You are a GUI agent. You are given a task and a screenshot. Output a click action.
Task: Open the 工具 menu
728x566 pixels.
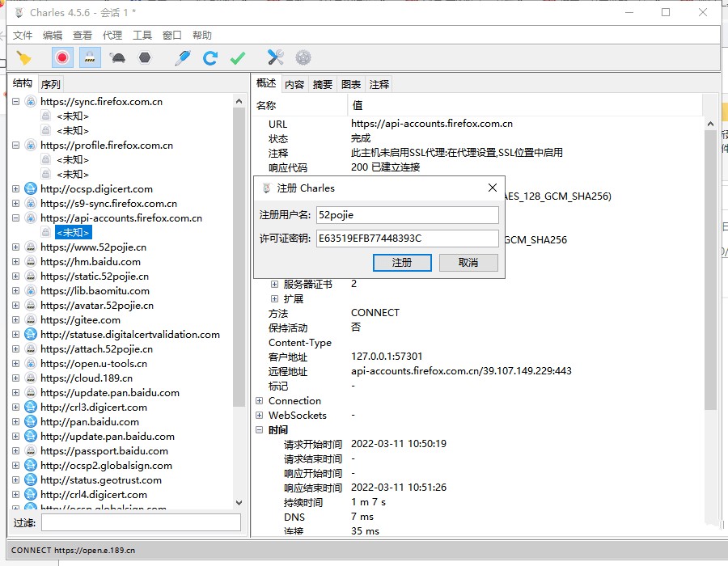(142, 36)
